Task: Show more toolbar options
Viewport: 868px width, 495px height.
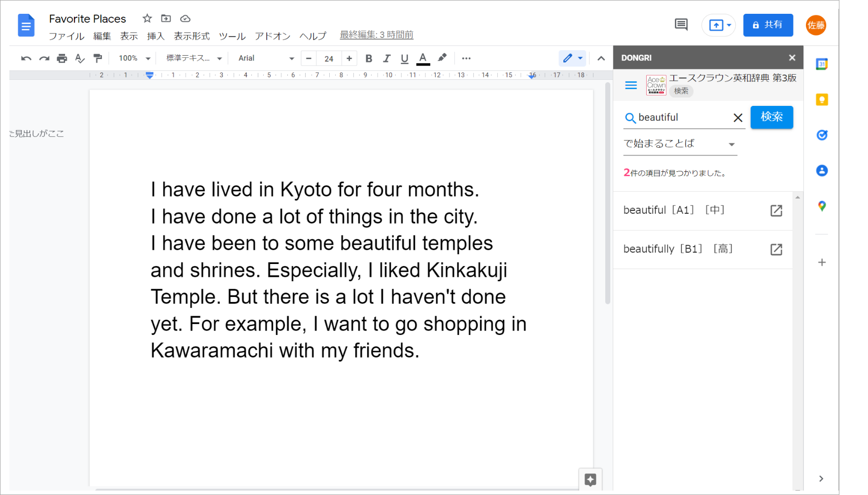Action: 466,58
